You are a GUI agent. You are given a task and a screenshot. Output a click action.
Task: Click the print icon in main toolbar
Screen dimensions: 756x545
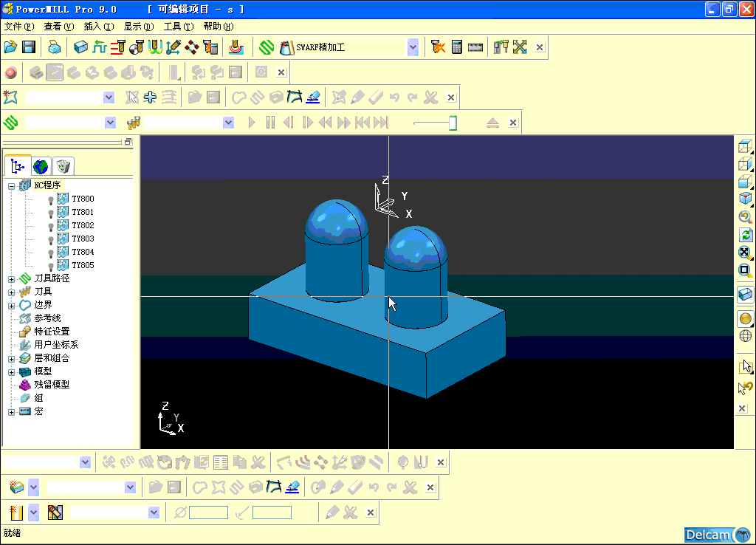[55, 47]
